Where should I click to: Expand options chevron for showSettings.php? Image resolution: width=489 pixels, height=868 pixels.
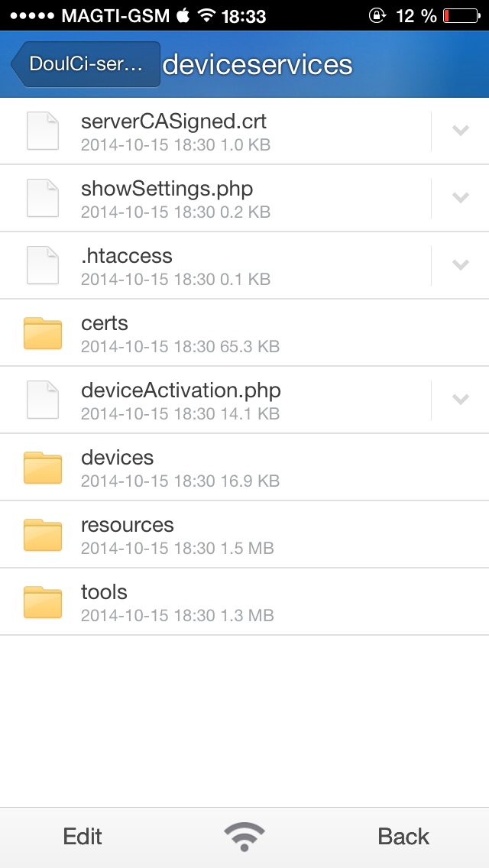tap(460, 198)
